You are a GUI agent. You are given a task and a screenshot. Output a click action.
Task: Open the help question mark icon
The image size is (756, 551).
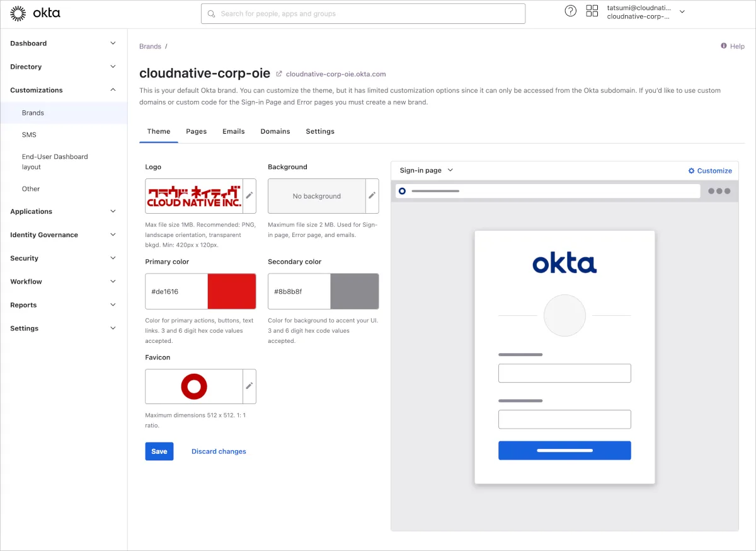pyautogui.click(x=571, y=11)
